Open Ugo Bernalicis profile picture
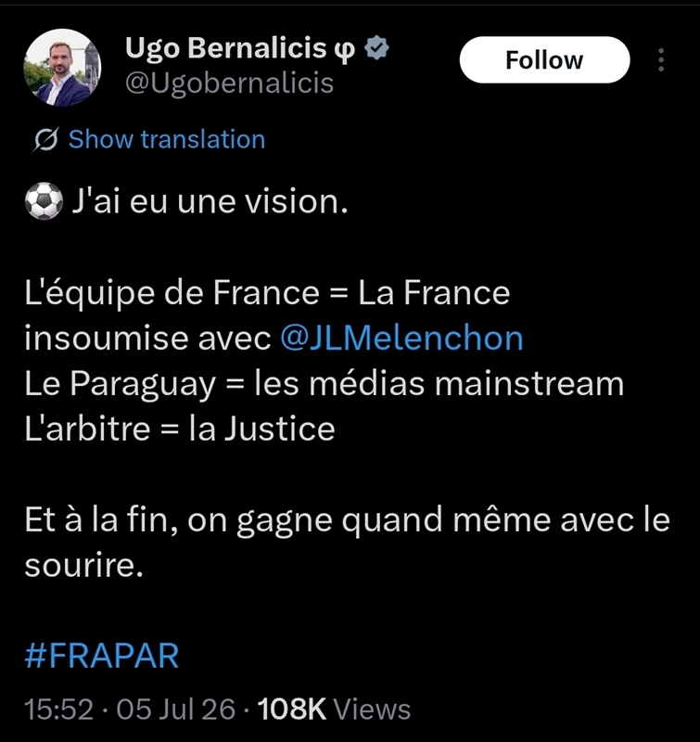Image resolution: width=700 pixels, height=742 pixels. coord(62,68)
